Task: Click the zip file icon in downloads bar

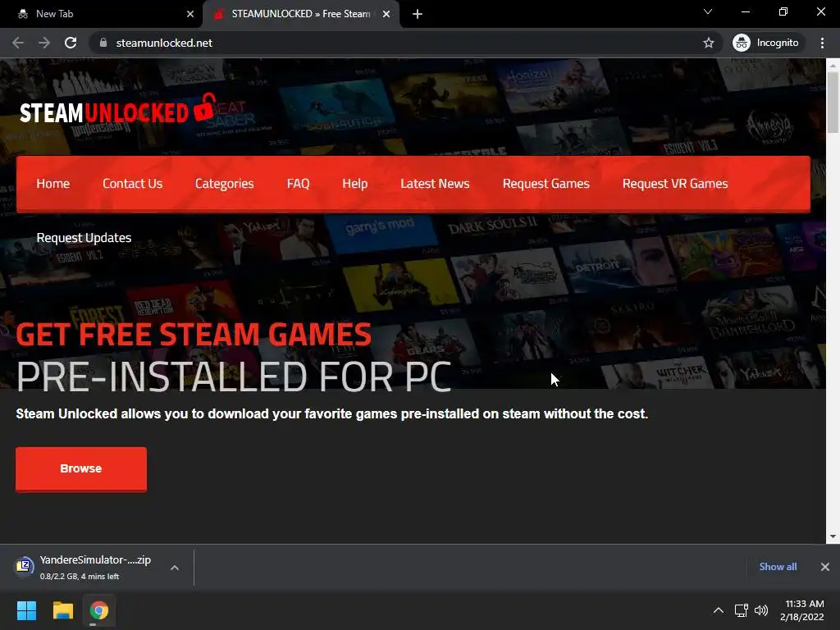Action: (x=24, y=566)
